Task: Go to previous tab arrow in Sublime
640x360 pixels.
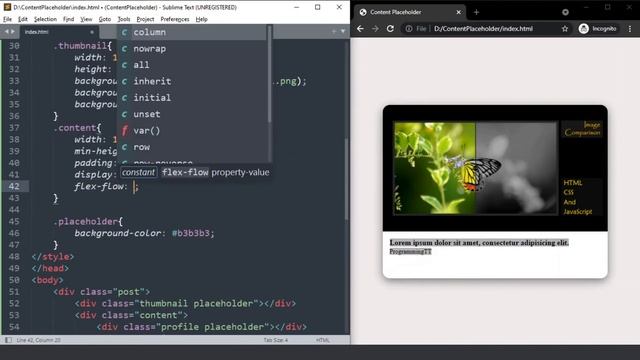Action: pyautogui.click(x=7, y=31)
